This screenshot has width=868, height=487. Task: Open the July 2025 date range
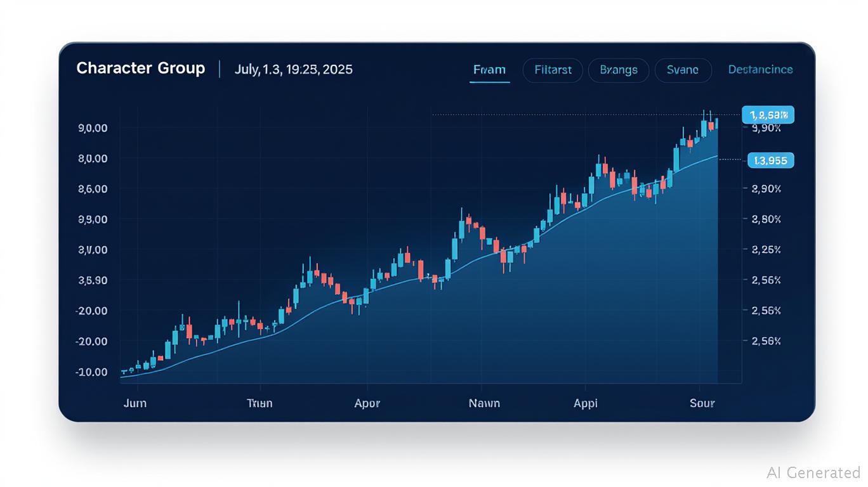[x=293, y=69]
